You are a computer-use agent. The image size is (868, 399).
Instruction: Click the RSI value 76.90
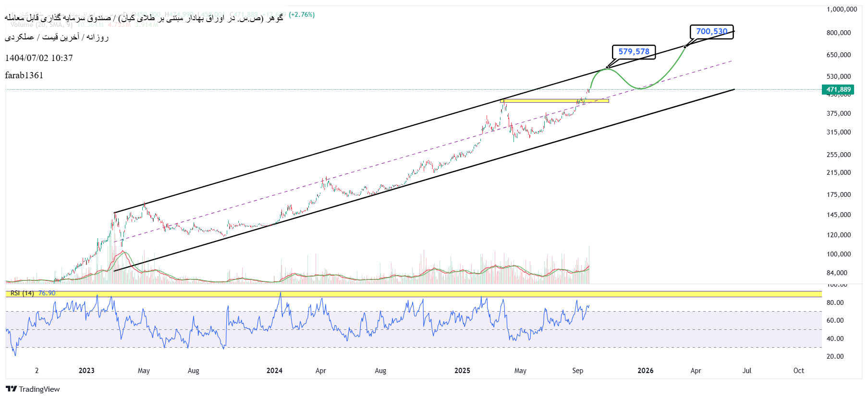47,293
